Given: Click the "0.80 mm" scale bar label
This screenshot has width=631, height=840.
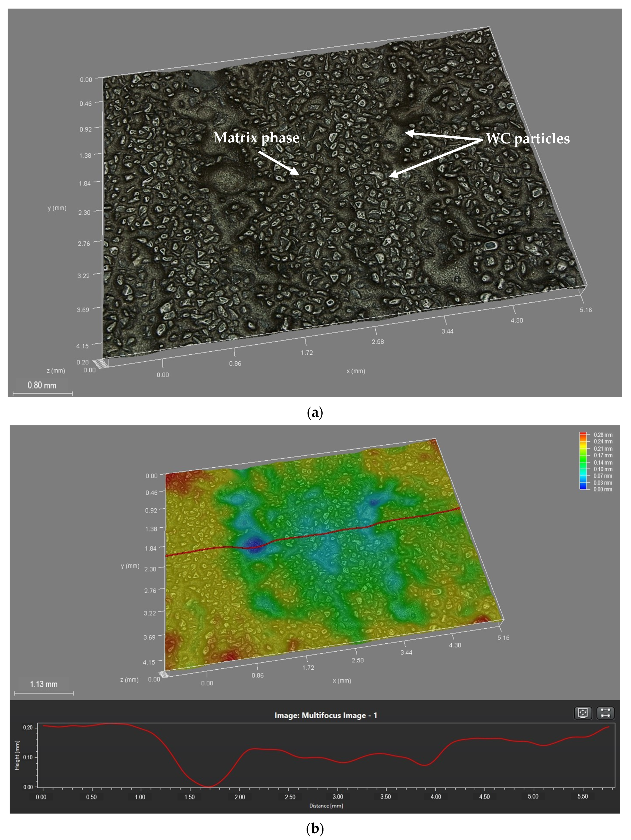Looking at the screenshot, I should (x=42, y=385).
